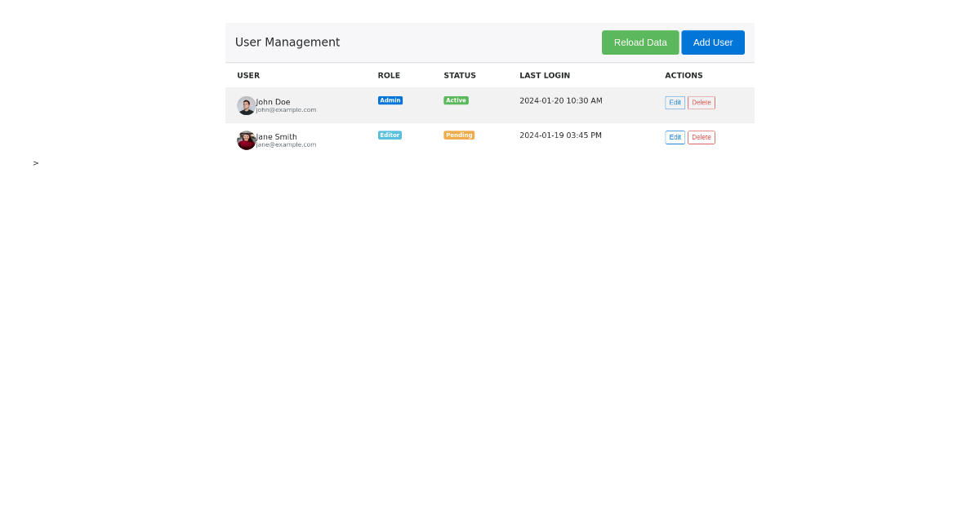Edit John Doe's user record

tap(675, 102)
